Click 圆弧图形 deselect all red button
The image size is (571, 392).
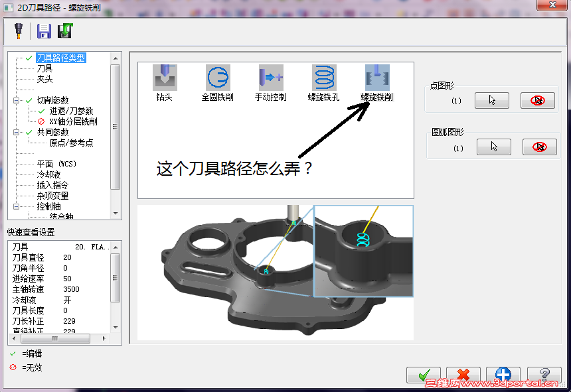click(540, 147)
